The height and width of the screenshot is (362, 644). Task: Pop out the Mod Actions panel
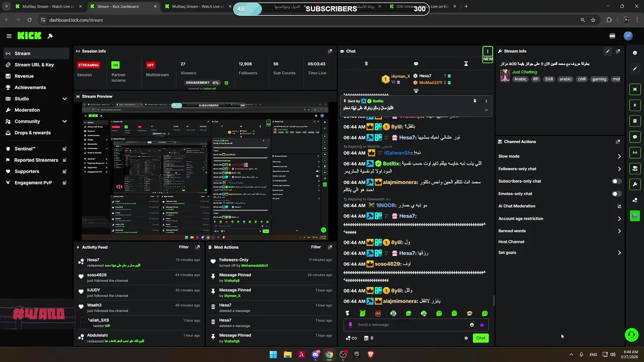tap(330, 247)
